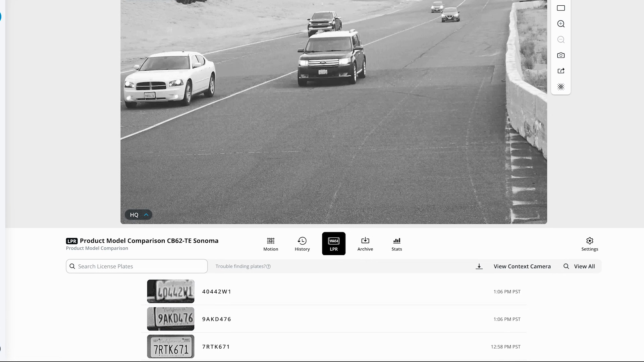Click the share export icon
The height and width of the screenshot is (362, 644).
coord(561,71)
